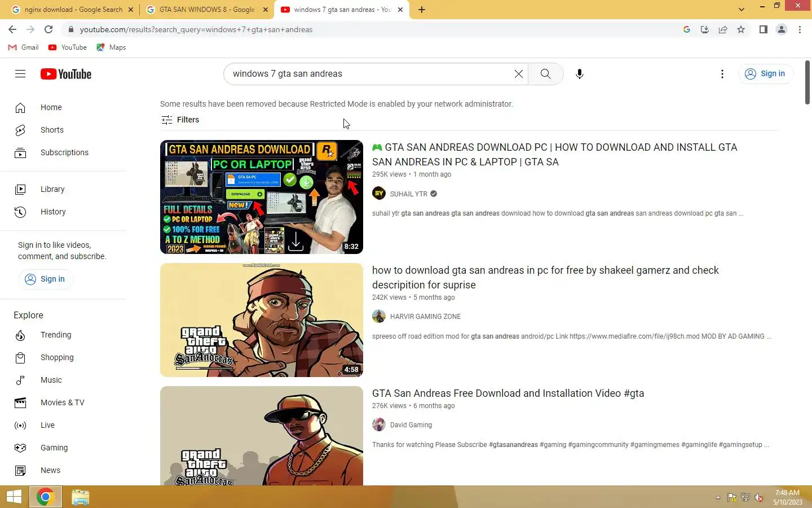The height and width of the screenshot is (508, 812).
Task: Open shakeel gamerz video title
Action: pyautogui.click(x=545, y=278)
